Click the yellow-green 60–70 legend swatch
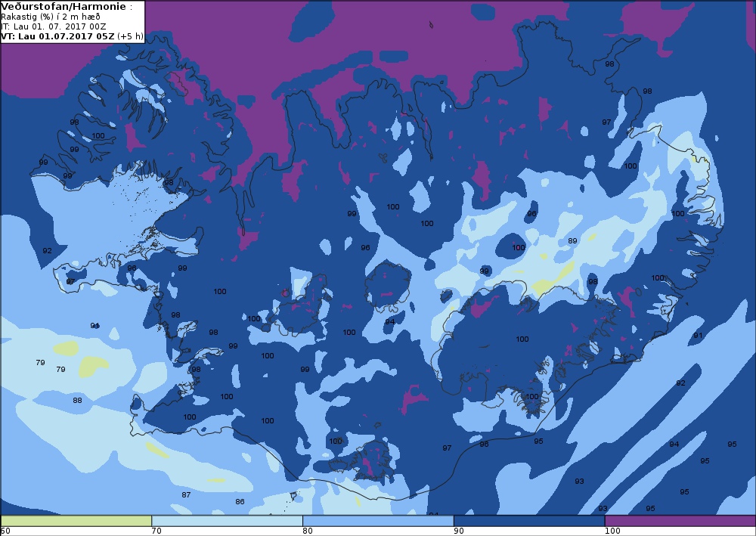 [76, 521]
